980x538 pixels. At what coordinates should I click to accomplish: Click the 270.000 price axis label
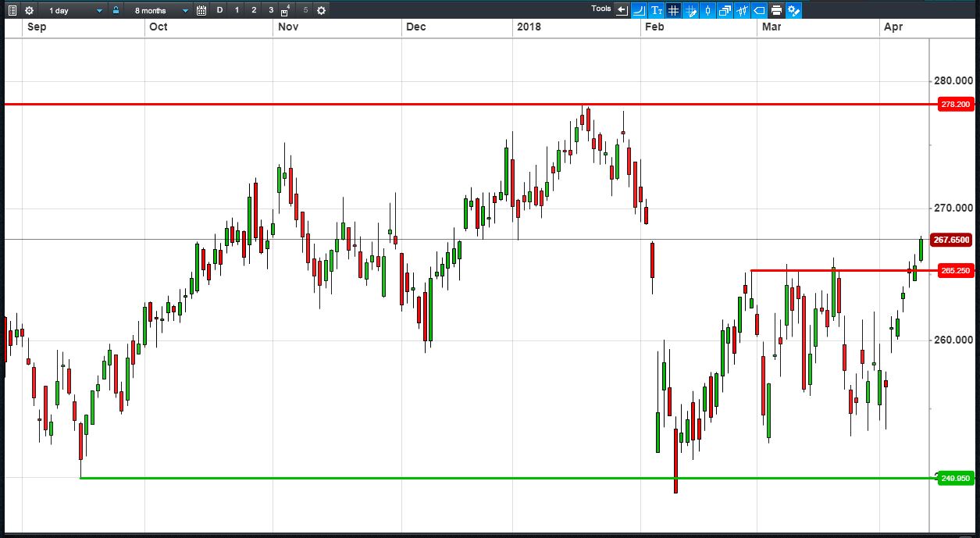point(952,209)
